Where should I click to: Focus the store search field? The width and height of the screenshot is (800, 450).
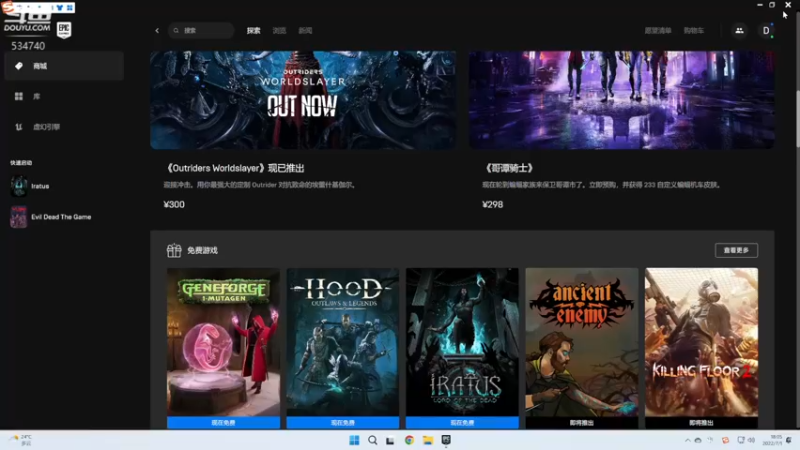point(201,31)
